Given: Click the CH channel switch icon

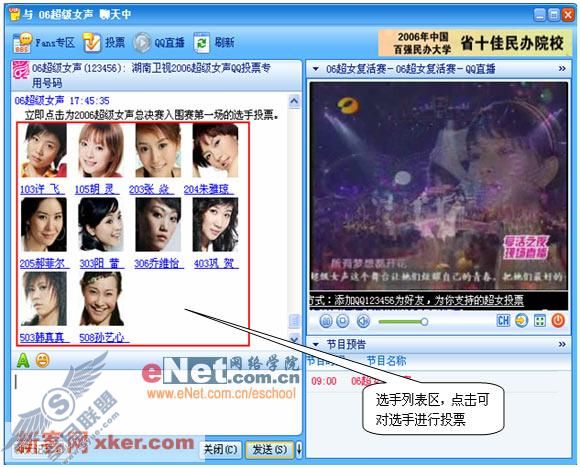Looking at the screenshot, I should point(503,321).
